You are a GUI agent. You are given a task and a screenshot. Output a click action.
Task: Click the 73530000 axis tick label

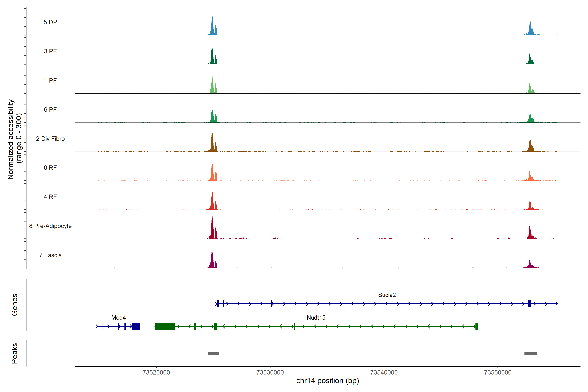[x=270, y=373]
